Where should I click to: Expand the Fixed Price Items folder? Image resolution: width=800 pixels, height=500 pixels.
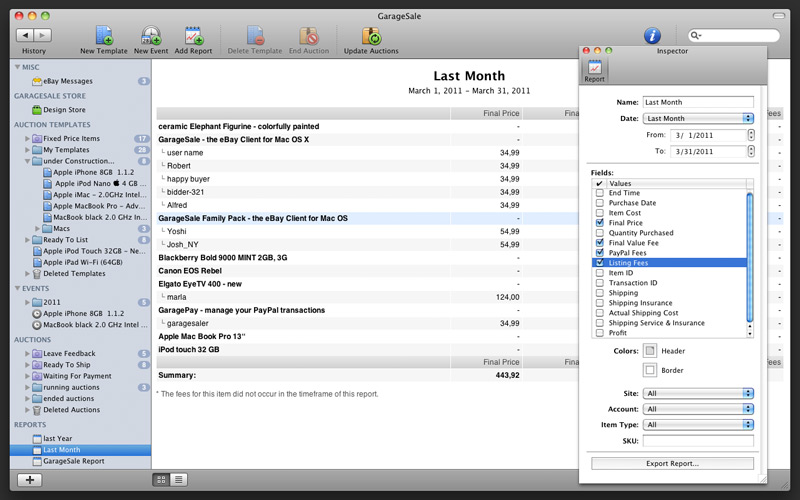pyautogui.click(x=27, y=138)
